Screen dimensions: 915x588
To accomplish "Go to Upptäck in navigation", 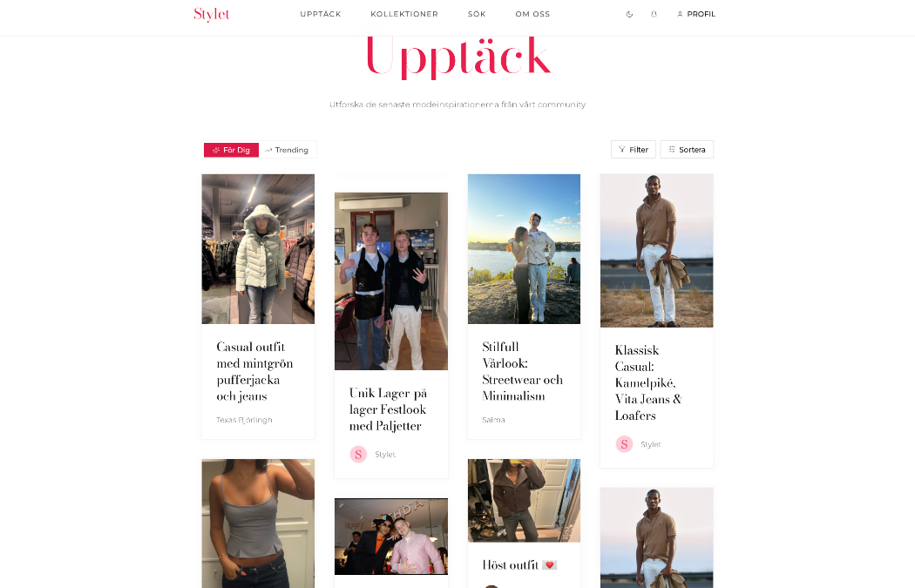I will tap(321, 14).
